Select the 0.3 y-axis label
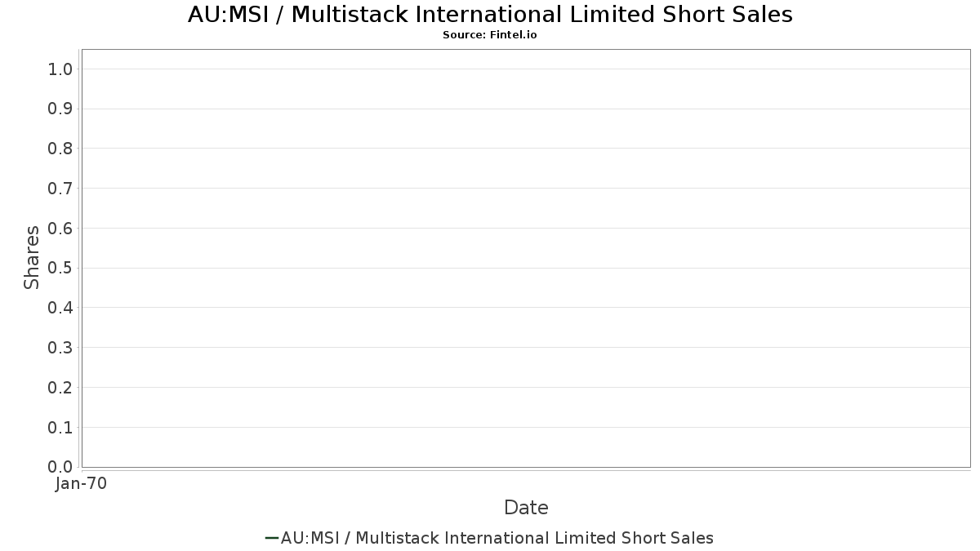980x551 pixels. click(x=61, y=348)
